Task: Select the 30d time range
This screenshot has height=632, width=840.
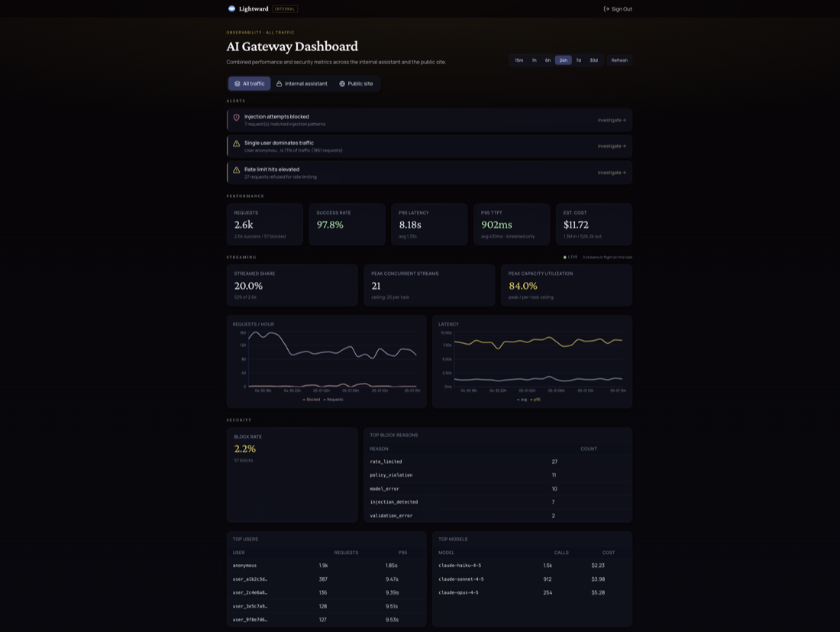Action: tap(593, 60)
